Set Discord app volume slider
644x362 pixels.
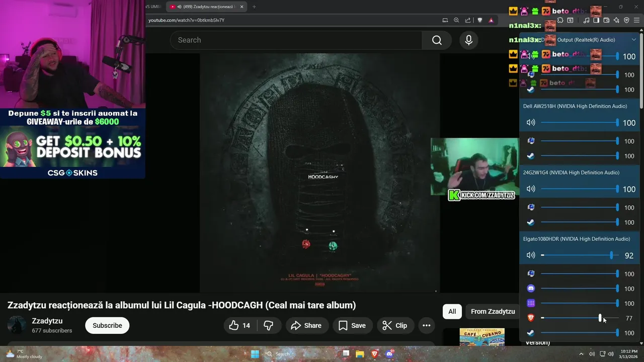[580, 289]
